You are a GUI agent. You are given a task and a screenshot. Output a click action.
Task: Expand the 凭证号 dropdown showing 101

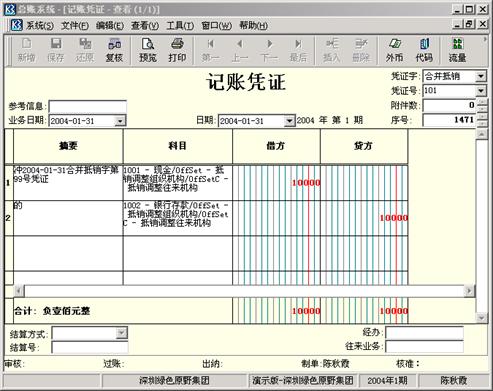480,90
